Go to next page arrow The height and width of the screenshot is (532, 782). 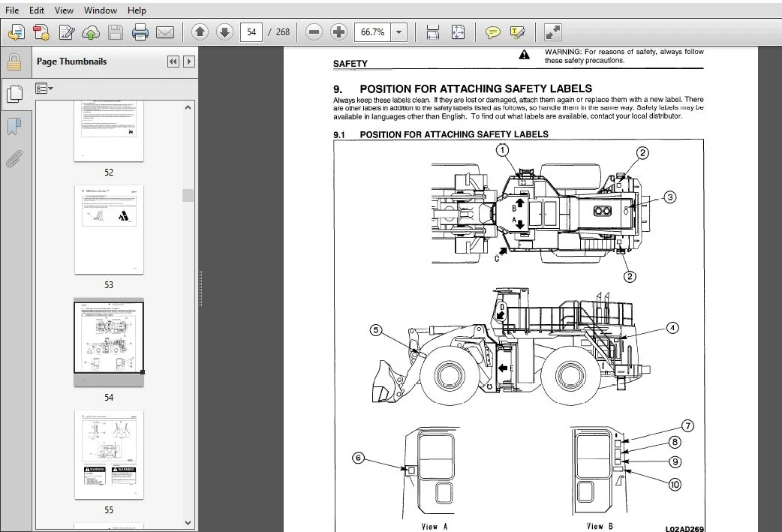[x=225, y=32]
